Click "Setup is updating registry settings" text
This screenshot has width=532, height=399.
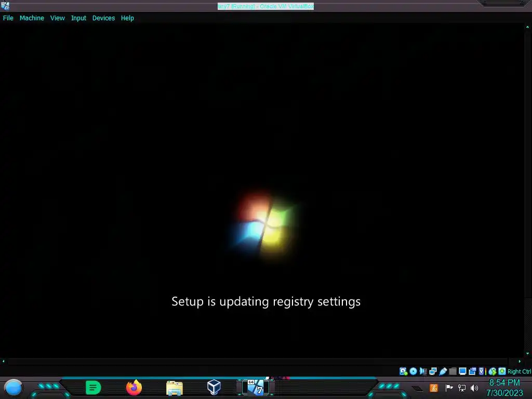pyautogui.click(x=266, y=302)
